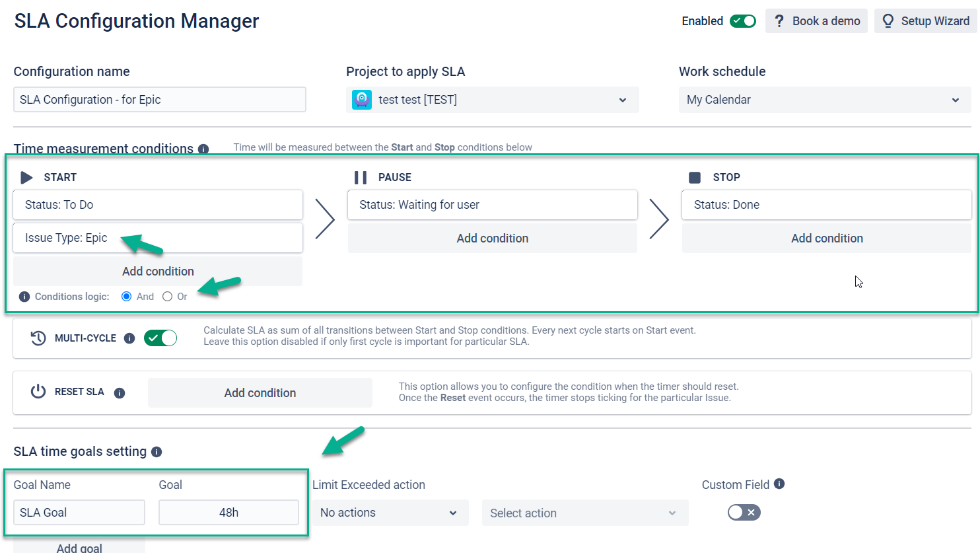This screenshot has width=980, height=553.
Task: Click the Reset SLA power icon
Action: pos(38,392)
